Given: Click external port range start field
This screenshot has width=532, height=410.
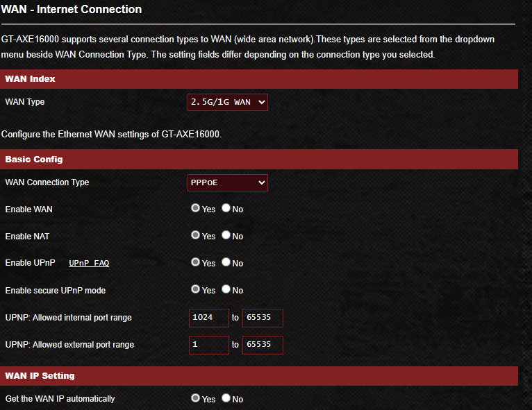Looking at the screenshot, I should pyautogui.click(x=208, y=345).
